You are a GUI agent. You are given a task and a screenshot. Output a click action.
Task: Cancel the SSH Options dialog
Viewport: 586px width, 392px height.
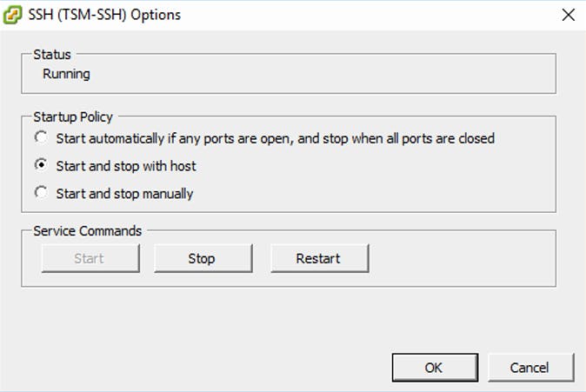[529, 368]
